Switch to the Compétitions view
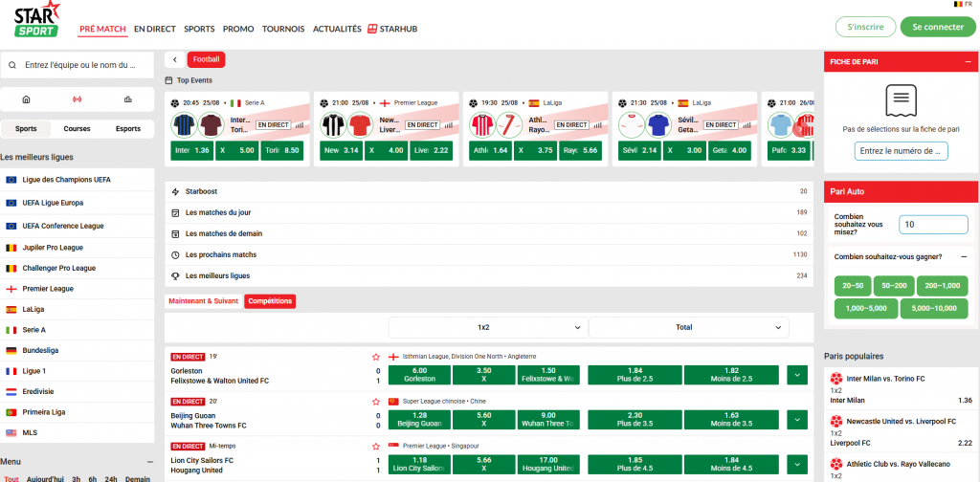Screen dimensions: 980x482 270,301
